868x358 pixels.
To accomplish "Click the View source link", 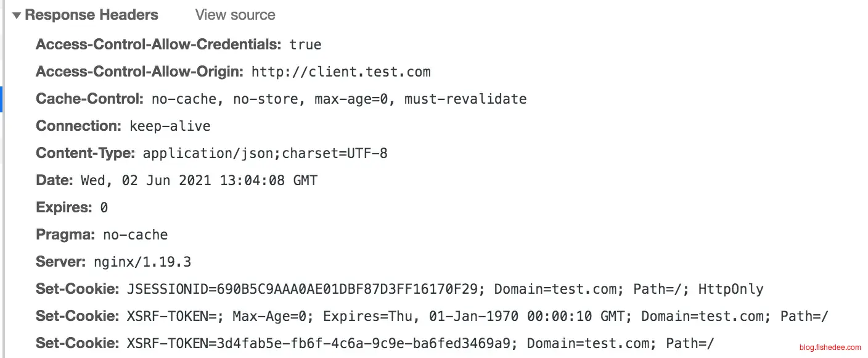I will point(235,15).
